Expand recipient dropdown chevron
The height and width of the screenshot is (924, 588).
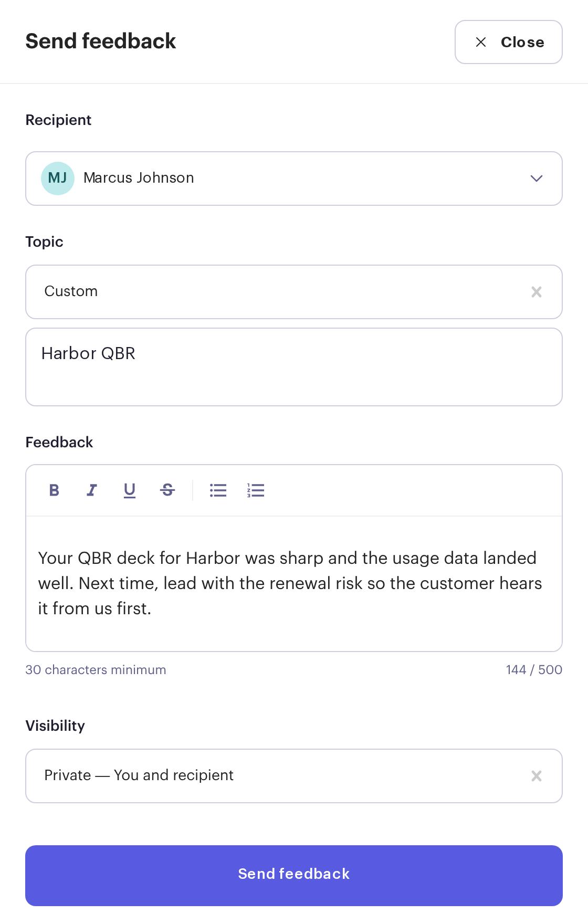click(x=537, y=178)
